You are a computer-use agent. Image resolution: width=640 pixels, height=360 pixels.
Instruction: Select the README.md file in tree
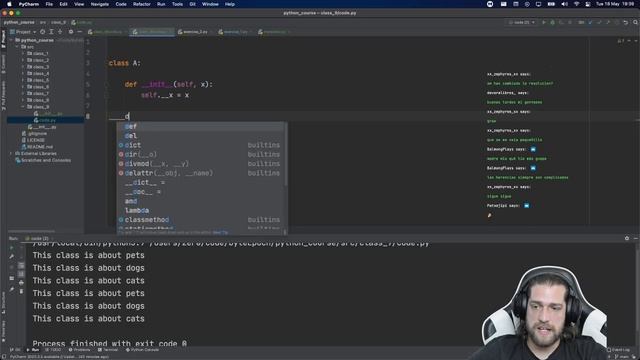[38, 147]
